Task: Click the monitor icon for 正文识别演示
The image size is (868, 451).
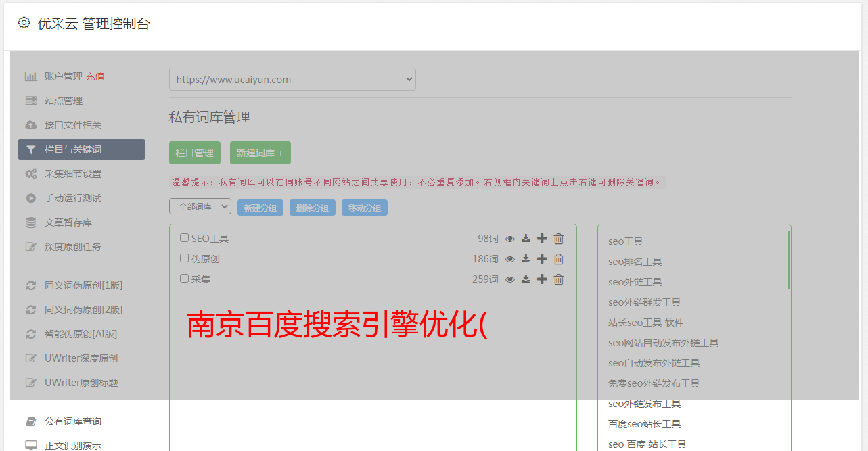Action: tap(30, 446)
